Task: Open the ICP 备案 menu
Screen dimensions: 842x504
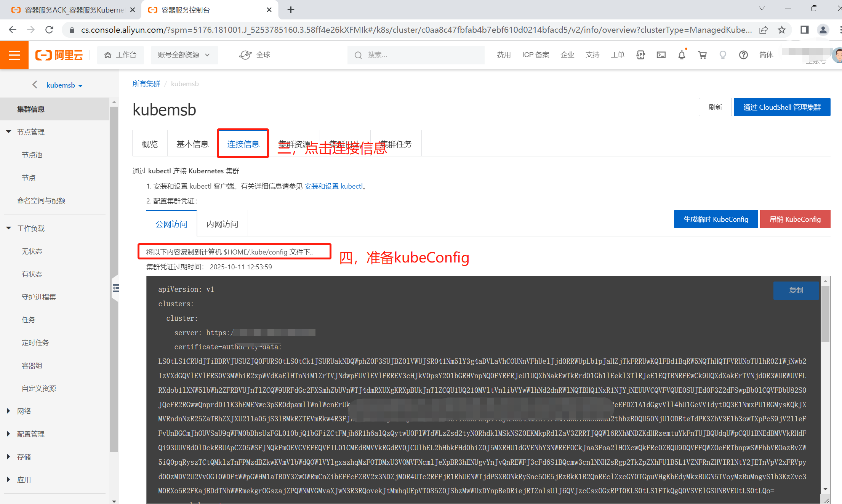Action: [x=536, y=55]
